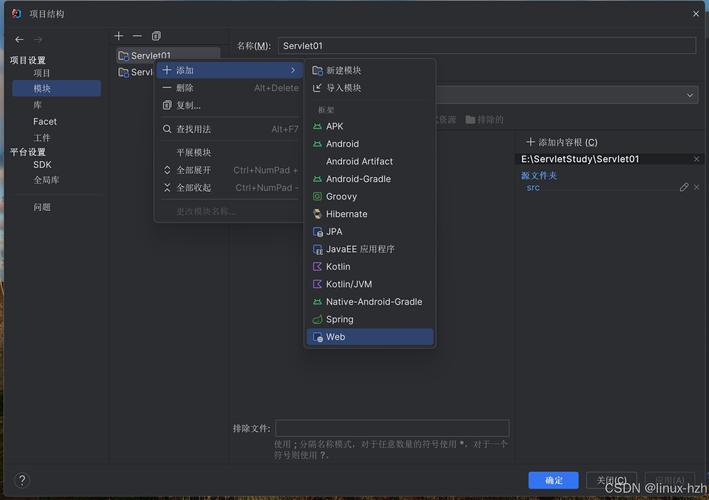This screenshot has width=709, height=500.
Task: Click the back navigation arrow
Action: tap(19, 40)
